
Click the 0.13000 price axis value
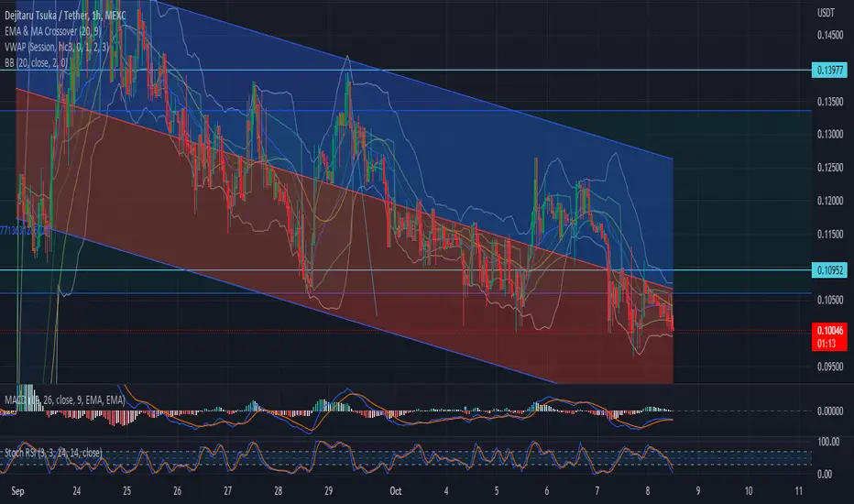click(x=830, y=134)
